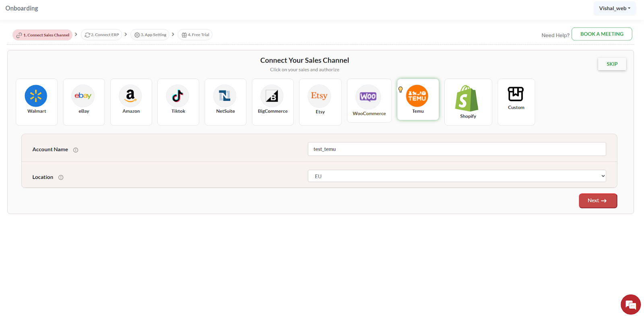Click the Connect Your Sales Channel heading
The width and height of the screenshot is (644, 316).
(305, 60)
